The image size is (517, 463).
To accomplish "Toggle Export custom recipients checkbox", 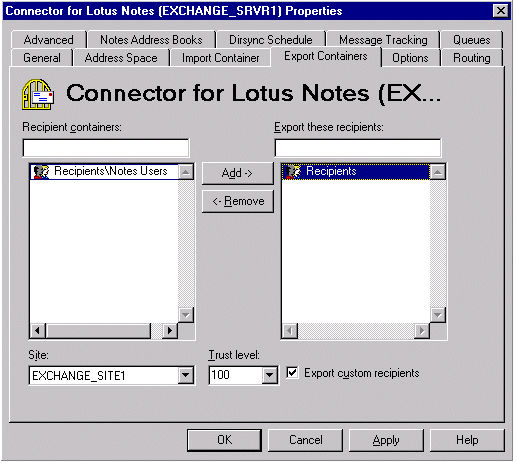I will coord(292,373).
